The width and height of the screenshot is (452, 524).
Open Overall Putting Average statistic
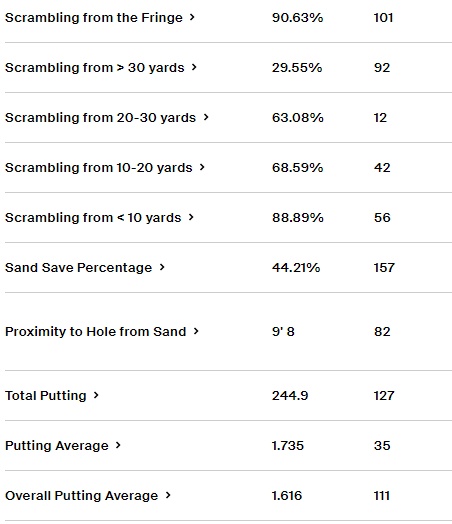click(x=82, y=496)
